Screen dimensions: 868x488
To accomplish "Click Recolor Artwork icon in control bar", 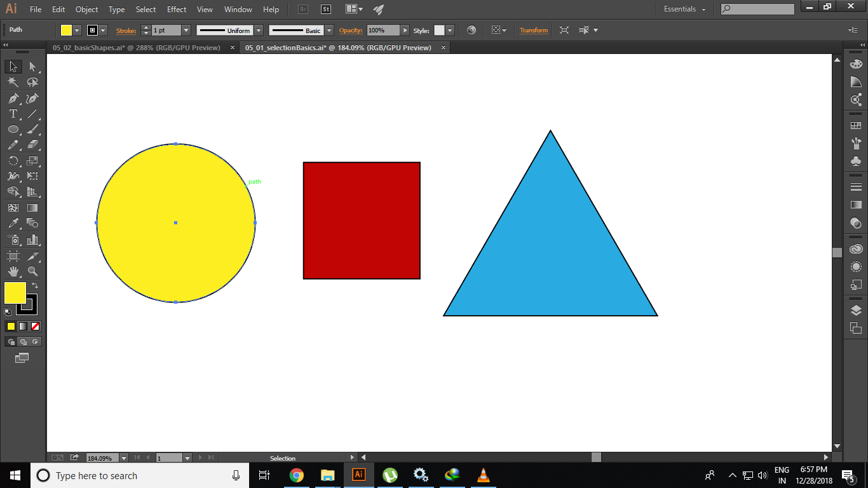I will click(471, 30).
